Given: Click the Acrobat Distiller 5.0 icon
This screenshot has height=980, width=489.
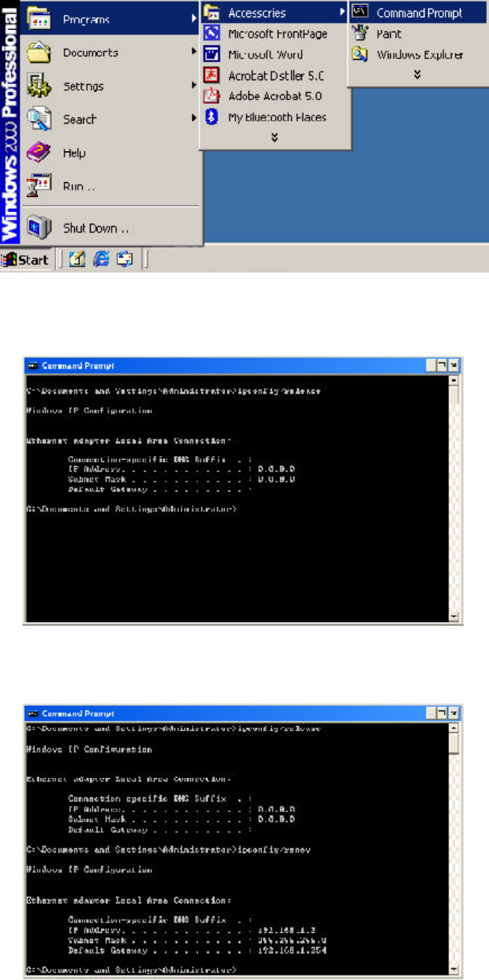Looking at the screenshot, I should tap(213, 76).
